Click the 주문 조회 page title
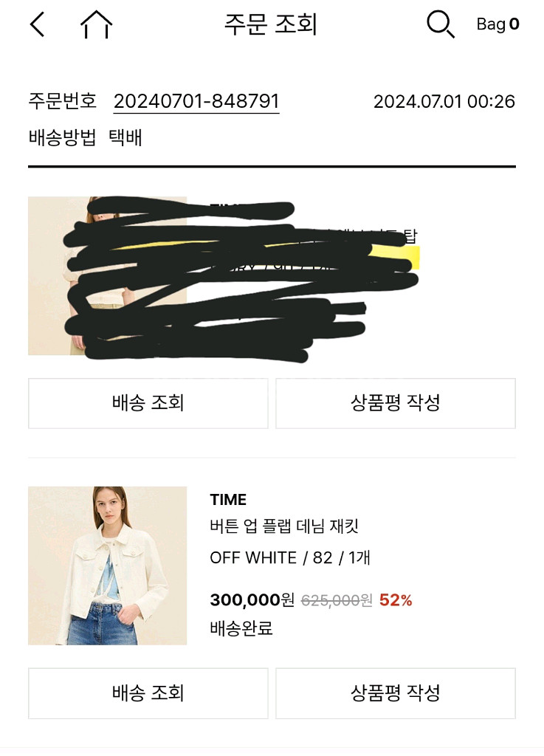The image size is (544, 756). click(270, 24)
